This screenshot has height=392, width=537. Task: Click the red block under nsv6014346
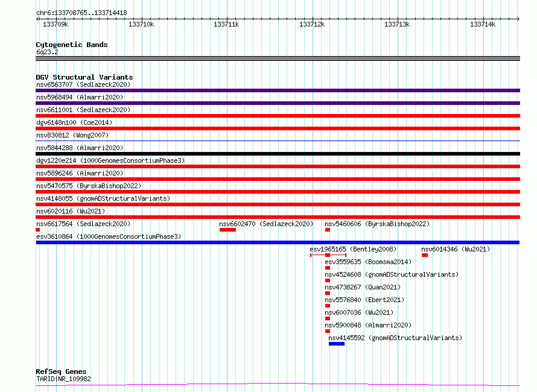coord(425,255)
